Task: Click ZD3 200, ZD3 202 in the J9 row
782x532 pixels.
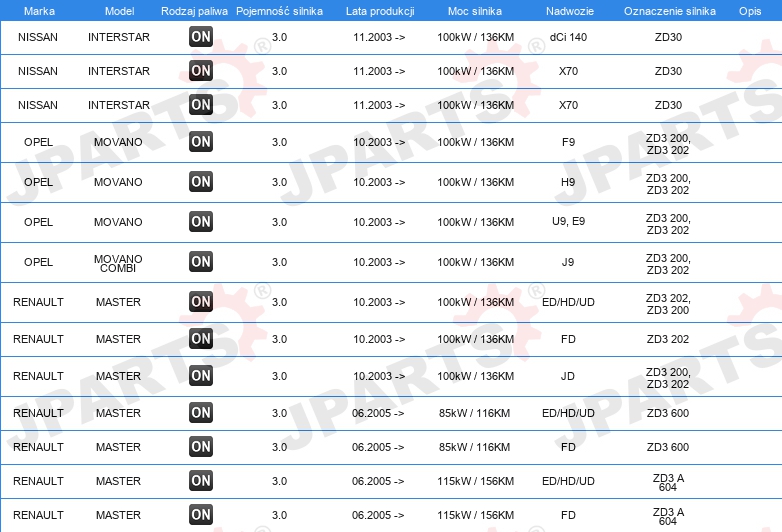Action: [x=668, y=264]
